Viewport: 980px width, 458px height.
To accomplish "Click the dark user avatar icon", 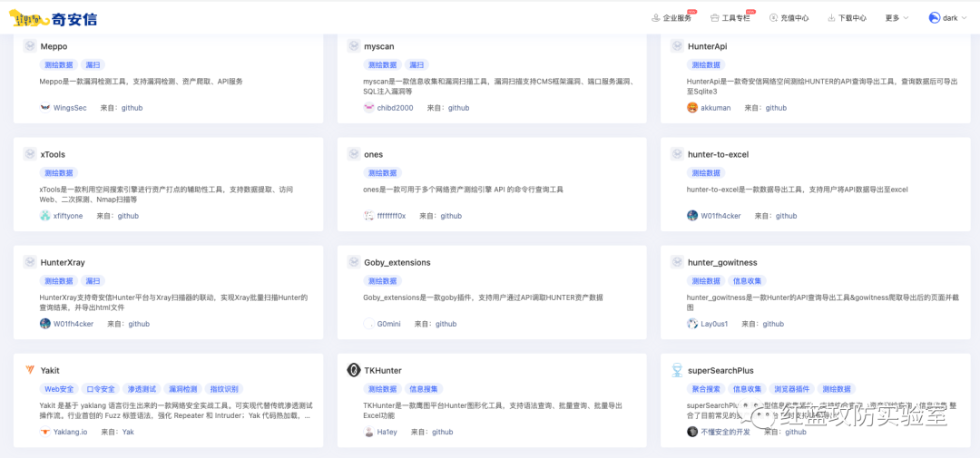I will (935, 18).
